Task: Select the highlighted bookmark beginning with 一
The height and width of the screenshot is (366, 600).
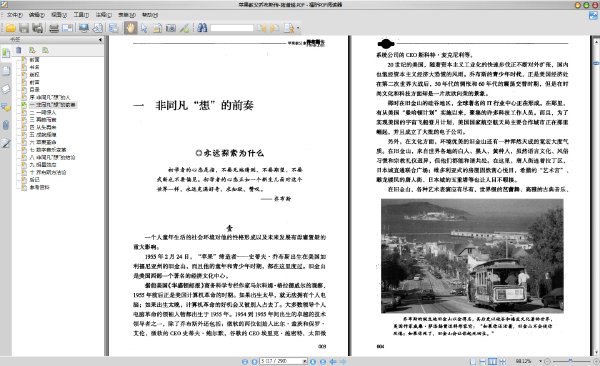Action: 53,105
